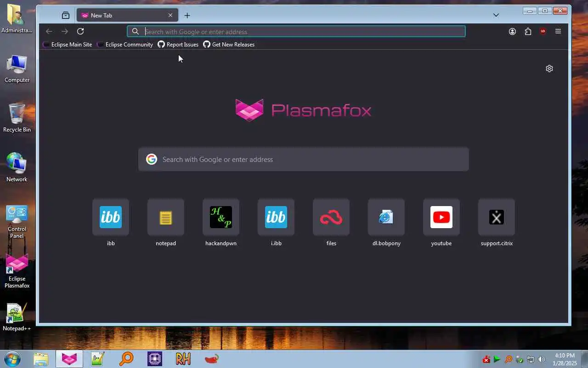Open Get New Releases bookmark
The image size is (588, 368).
coord(229,45)
